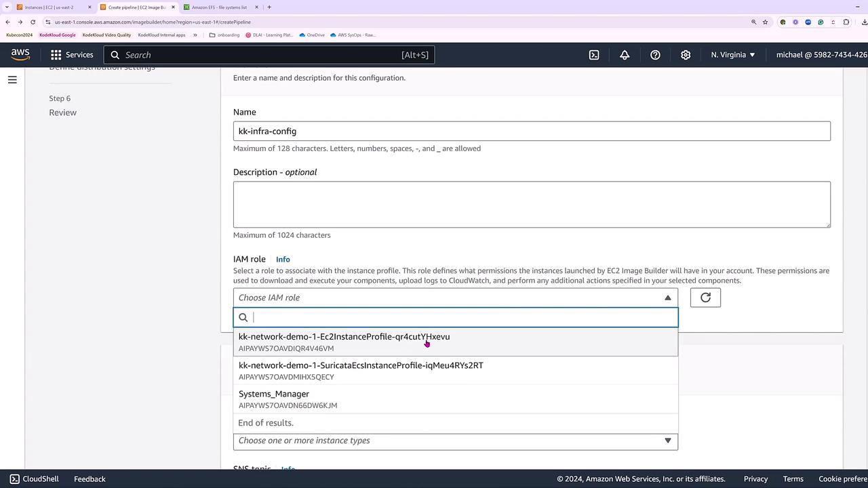
Task: Open a new browser tab
Action: click(269, 7)
